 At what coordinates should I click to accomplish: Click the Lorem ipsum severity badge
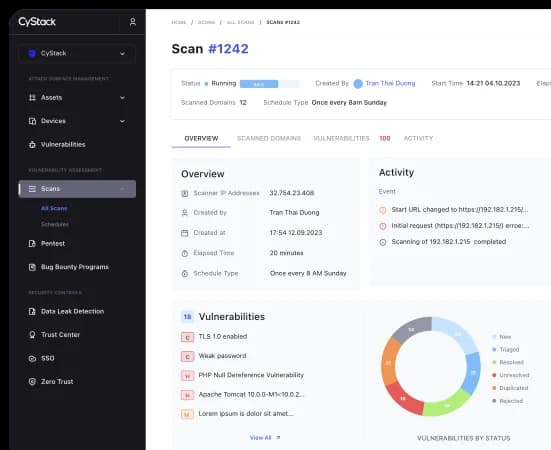point(187,415)
